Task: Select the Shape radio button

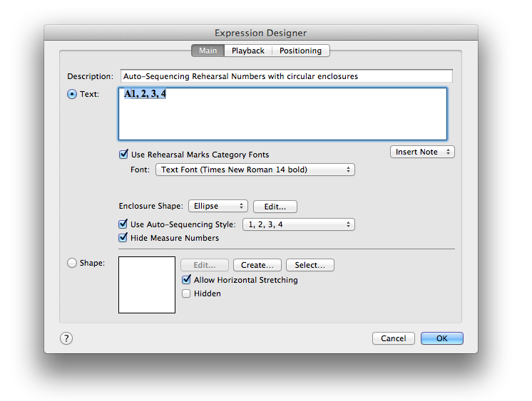Action: tap(72, 263)
